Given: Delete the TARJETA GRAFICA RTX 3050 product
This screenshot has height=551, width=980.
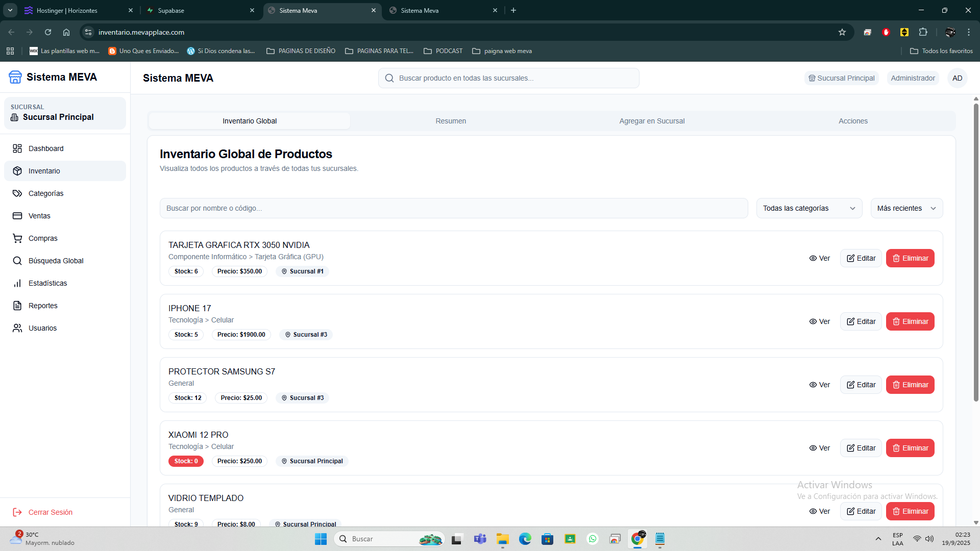Looking at the screenshot, I should 910,258.
